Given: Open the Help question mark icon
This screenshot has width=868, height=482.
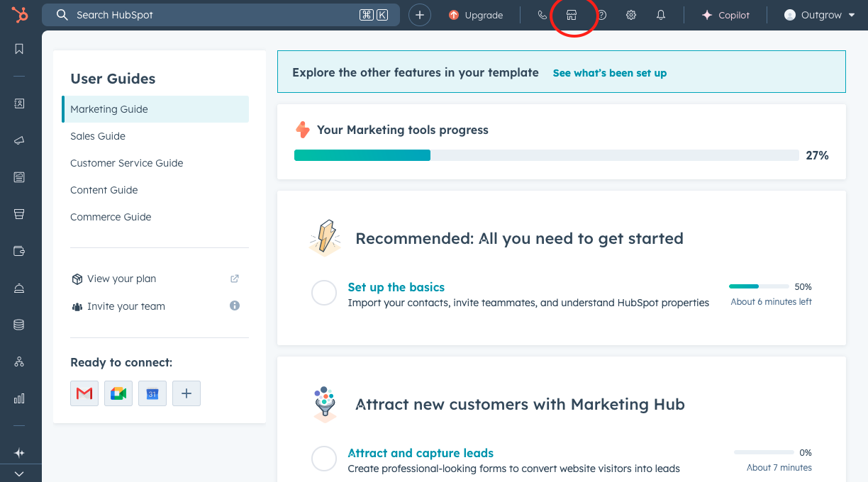Looking at the screenshot, I should pos(601,15).
